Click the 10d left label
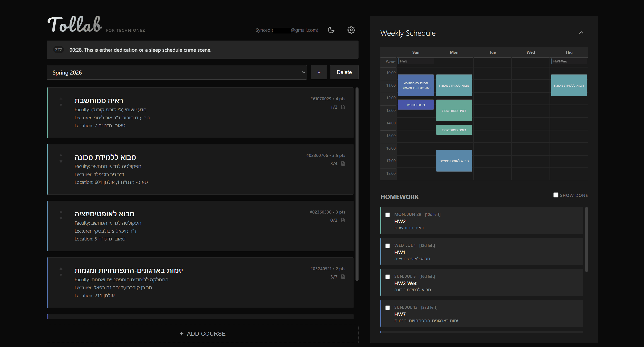The width and height of the screenshot is (644, 347). pyautogui.click(x=433, y=214)
